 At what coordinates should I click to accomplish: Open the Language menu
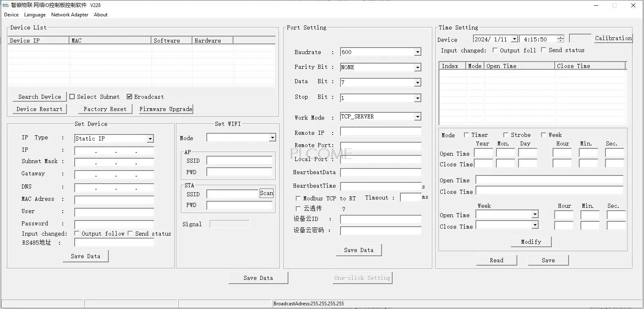coord(35,15)
